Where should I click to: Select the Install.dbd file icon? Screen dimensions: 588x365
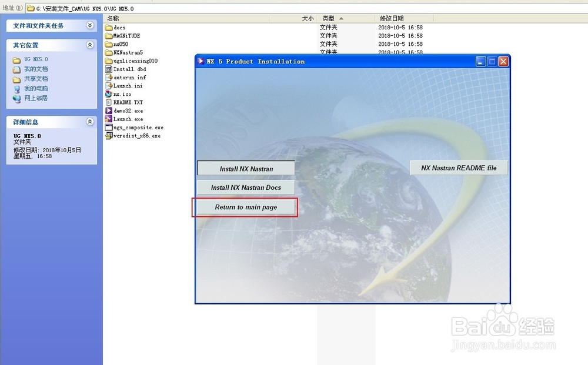point(109,69)
